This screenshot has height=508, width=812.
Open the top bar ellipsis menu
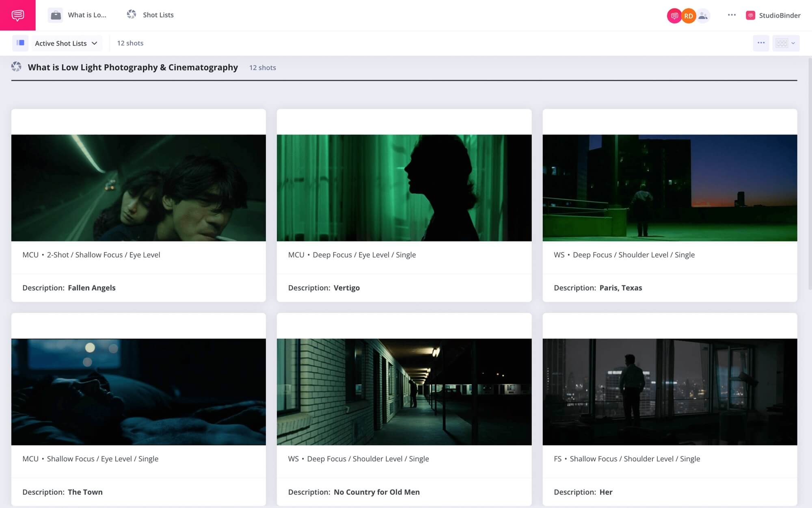[x=732, y=15]
